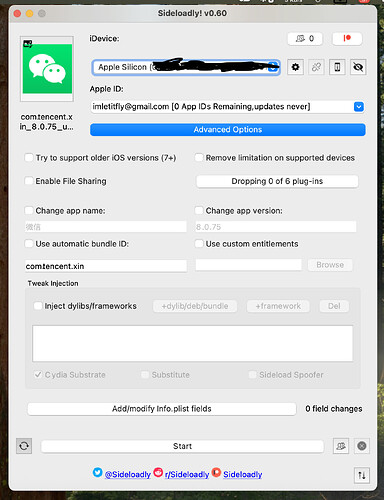Click the Del button
The height and width of the screenshot is (500, 384).
coord(334,306)
